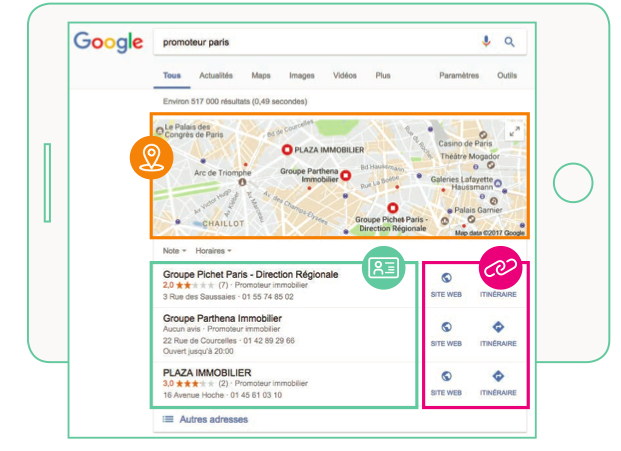This screenshot has width=621, height=451.
Task: Get Itinéraire for PLAZA IMMOBILIER
Action: point(498,381)
